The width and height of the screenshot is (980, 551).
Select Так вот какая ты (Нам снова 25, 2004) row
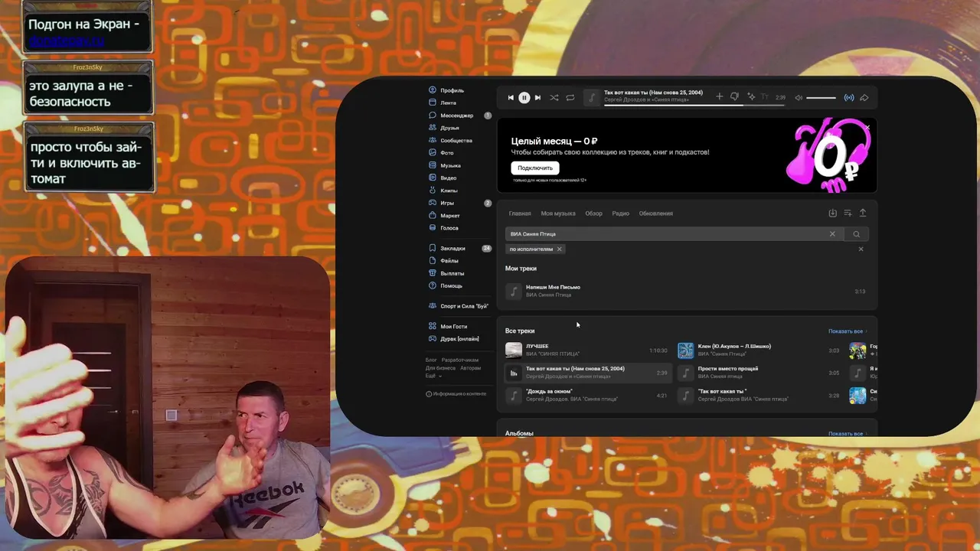pyautogui.click(x=586, y=373)
